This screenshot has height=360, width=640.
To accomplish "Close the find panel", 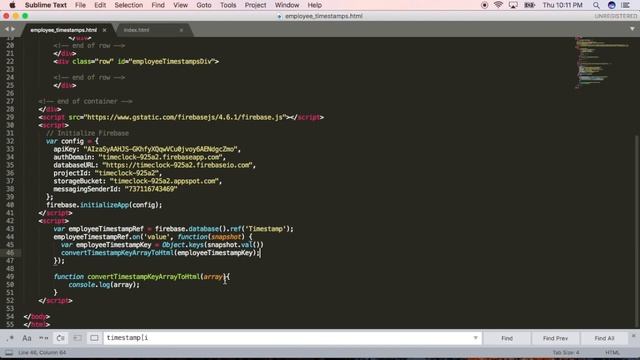I will (x=633, y=336).
